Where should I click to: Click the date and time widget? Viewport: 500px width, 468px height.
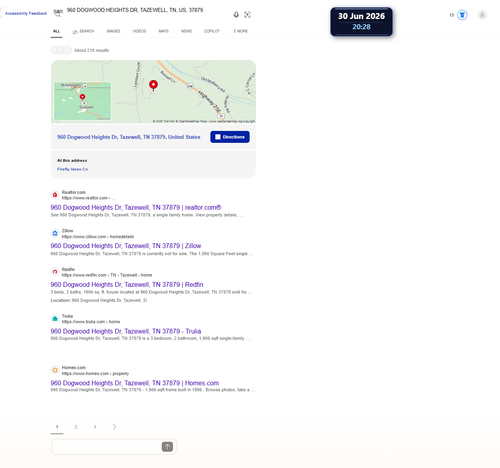361,21
